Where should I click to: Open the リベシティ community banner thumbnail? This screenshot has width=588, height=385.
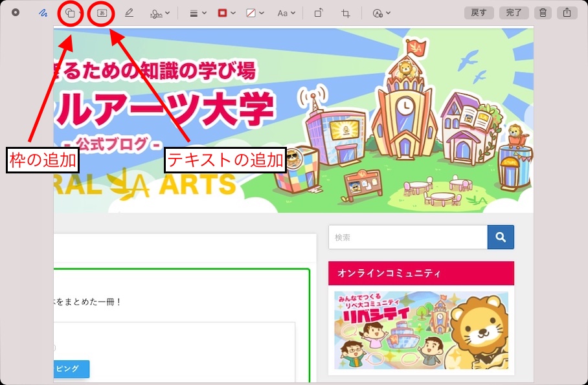click(x=421, y=330)
